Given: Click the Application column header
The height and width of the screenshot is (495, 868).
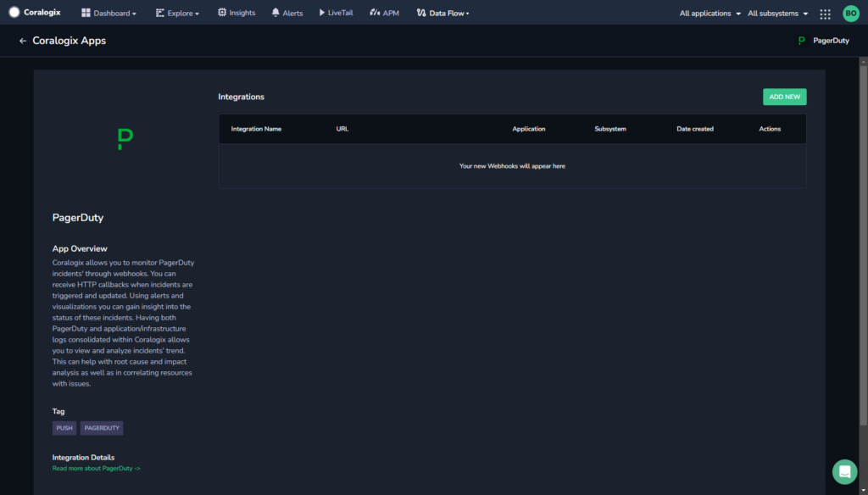Looking at the screenshot, I should 529,129.
